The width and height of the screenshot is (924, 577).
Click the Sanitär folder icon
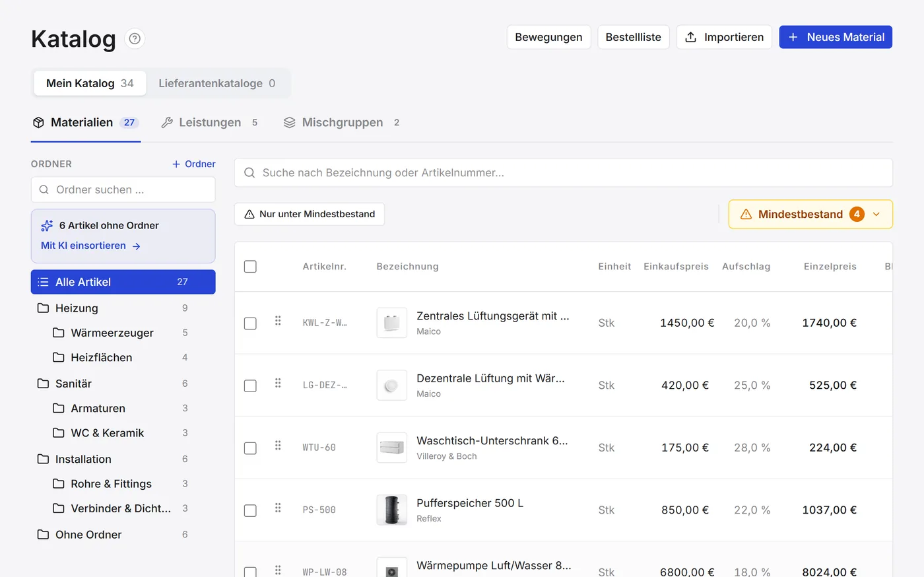click(44, 384)
